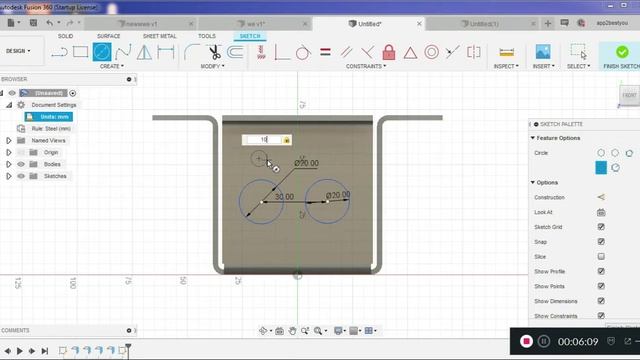Apply the Equal constraint
This screenshot has width=640, height=360.
coord(325,52)
